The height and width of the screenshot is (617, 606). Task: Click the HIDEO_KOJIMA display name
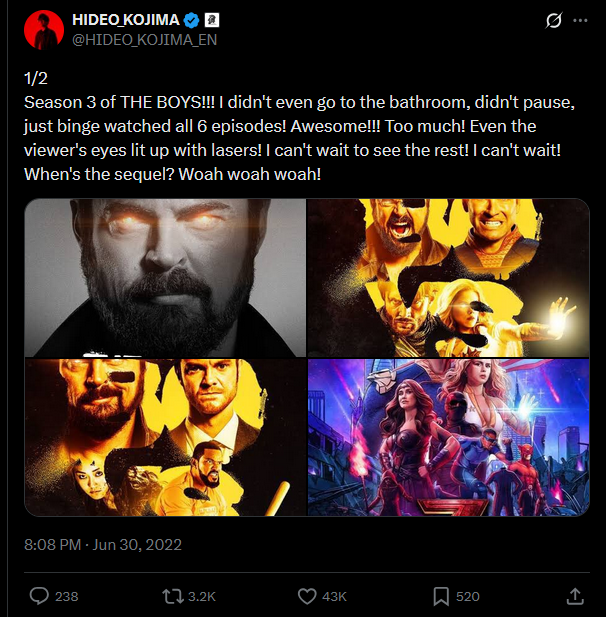(x=126, y=20)
